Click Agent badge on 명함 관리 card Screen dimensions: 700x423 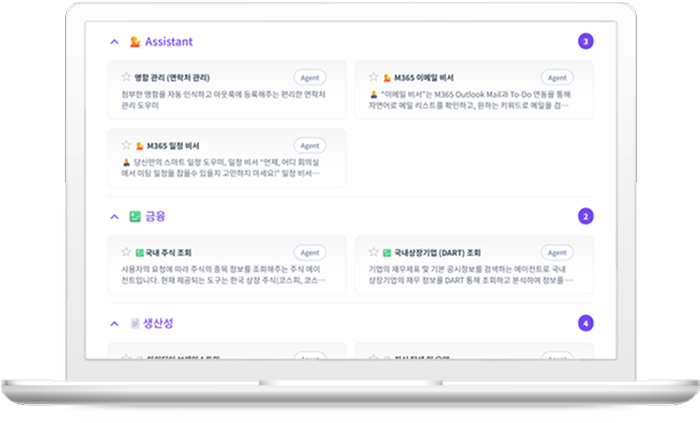(310, 78)
